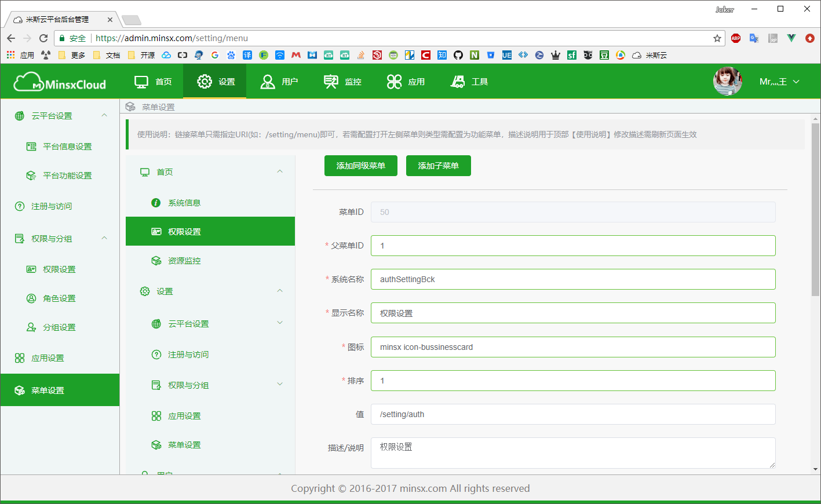Open the 开源 bookmark folder

point(141,55)
